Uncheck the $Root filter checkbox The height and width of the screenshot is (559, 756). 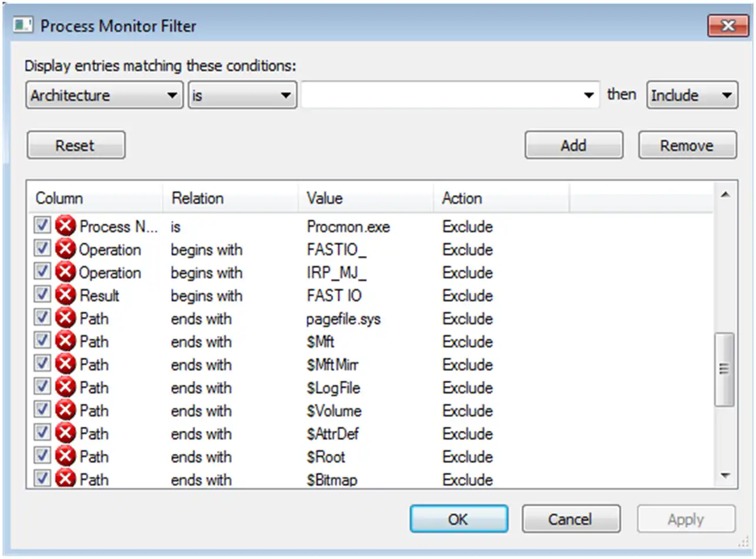tap(42, 456)
